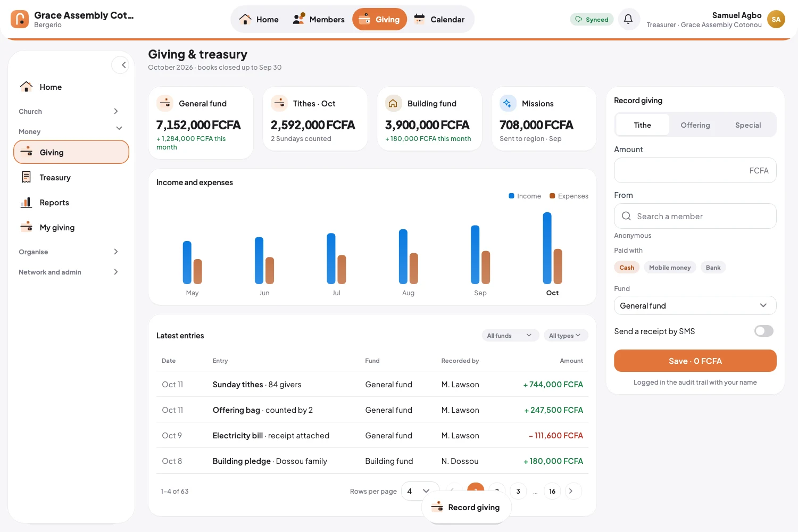798x532 pixels.
Task: Click the floating Record giving button
Action: (467, 507)
